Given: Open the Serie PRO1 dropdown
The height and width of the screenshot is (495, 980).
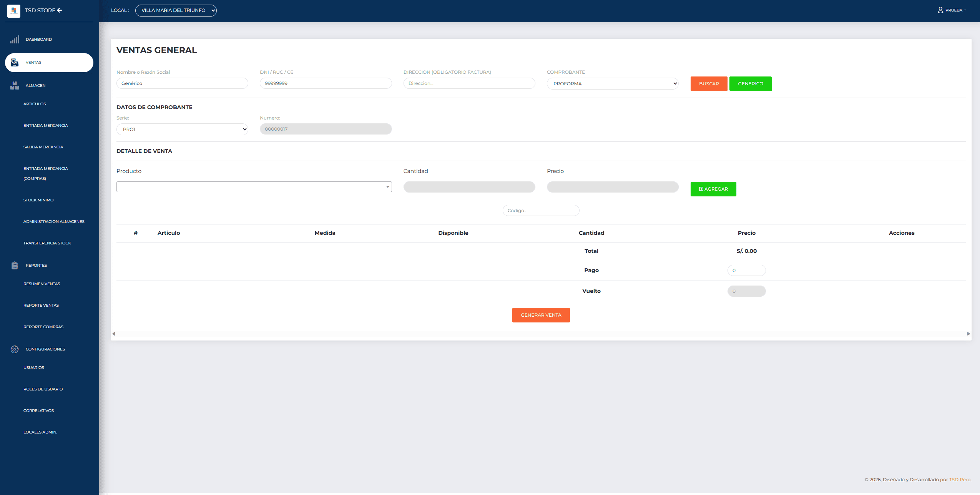Looking at the screenshot, I should tap(182, 130).
